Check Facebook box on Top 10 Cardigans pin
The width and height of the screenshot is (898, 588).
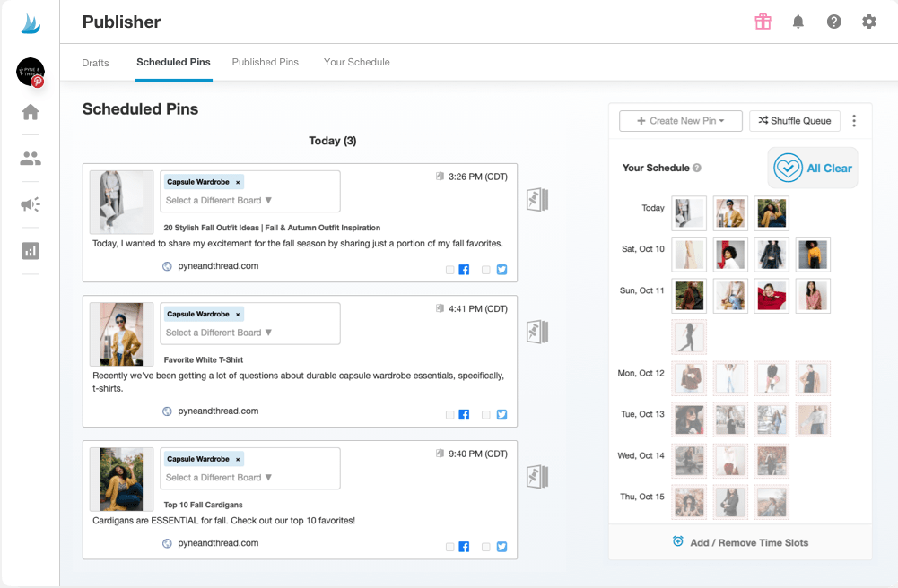(x=450, y=547)
